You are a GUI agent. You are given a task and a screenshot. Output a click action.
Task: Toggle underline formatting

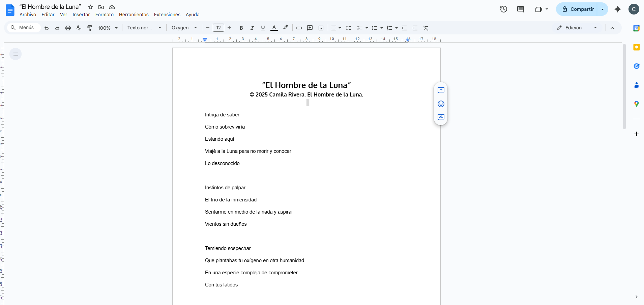coord(263,28)
